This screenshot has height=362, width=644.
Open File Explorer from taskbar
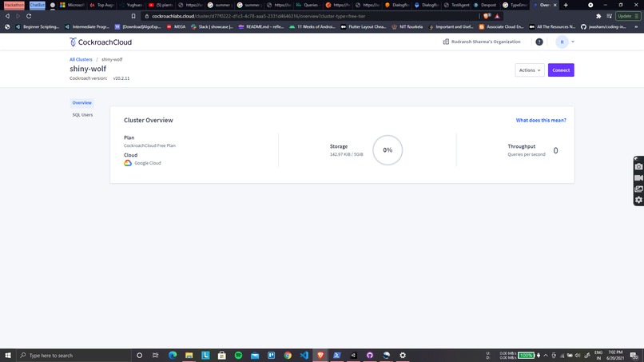(x=189, y=356)
